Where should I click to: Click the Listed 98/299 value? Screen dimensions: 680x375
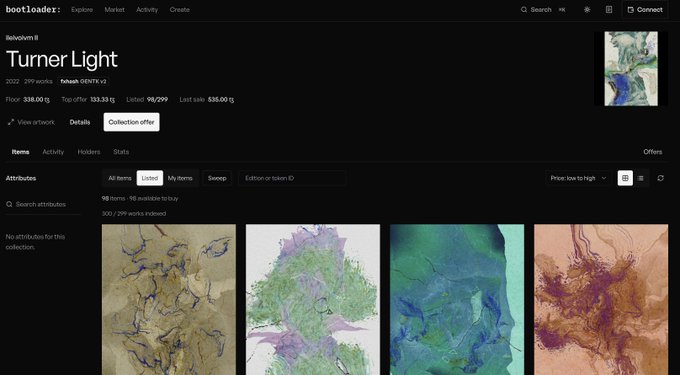click(x=157, y=100)
